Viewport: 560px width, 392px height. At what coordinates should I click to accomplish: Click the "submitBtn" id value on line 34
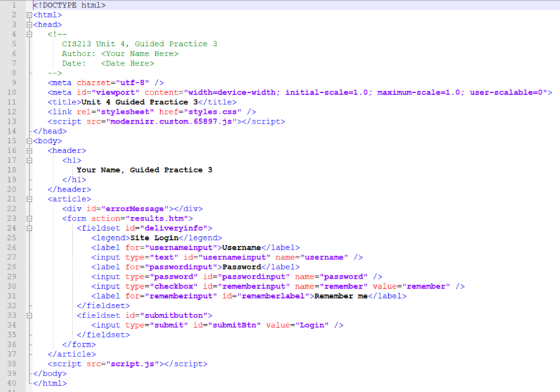tap(234, 325)
